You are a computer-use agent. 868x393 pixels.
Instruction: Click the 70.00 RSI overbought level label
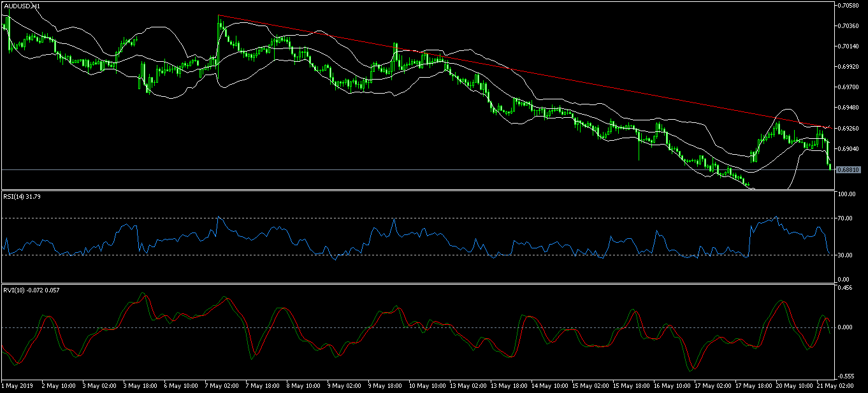point(845,218)
